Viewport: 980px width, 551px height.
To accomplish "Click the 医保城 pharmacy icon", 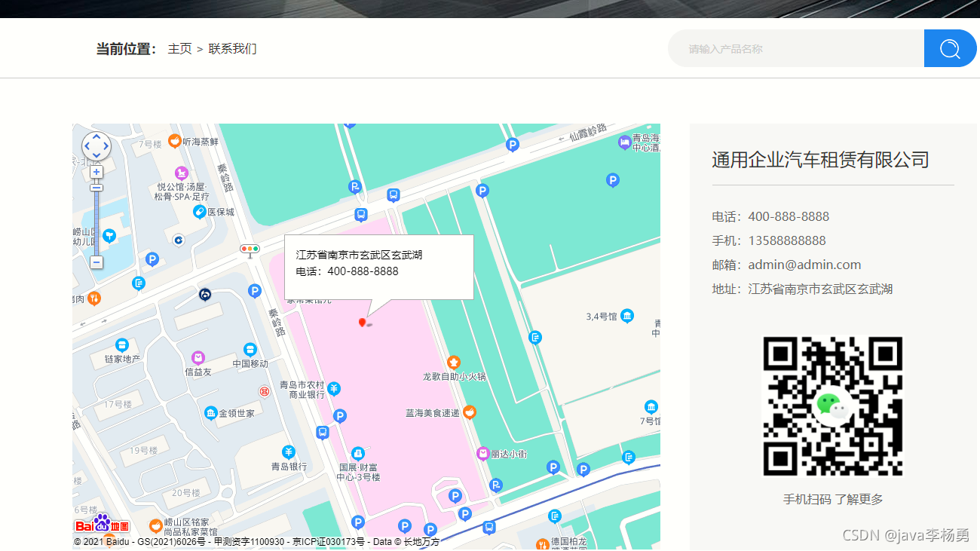I will click(x=199, y=212).
